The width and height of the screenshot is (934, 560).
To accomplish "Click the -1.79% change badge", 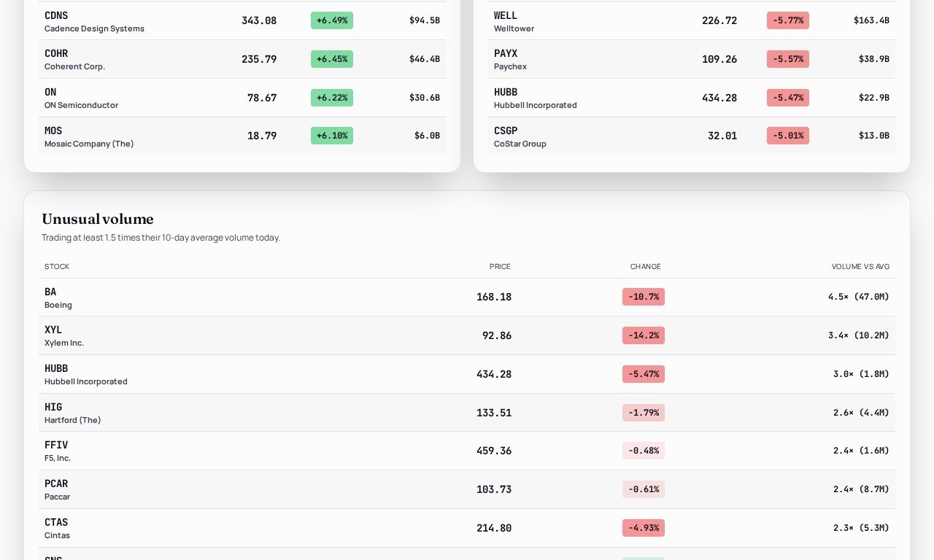I will (644, 413).
